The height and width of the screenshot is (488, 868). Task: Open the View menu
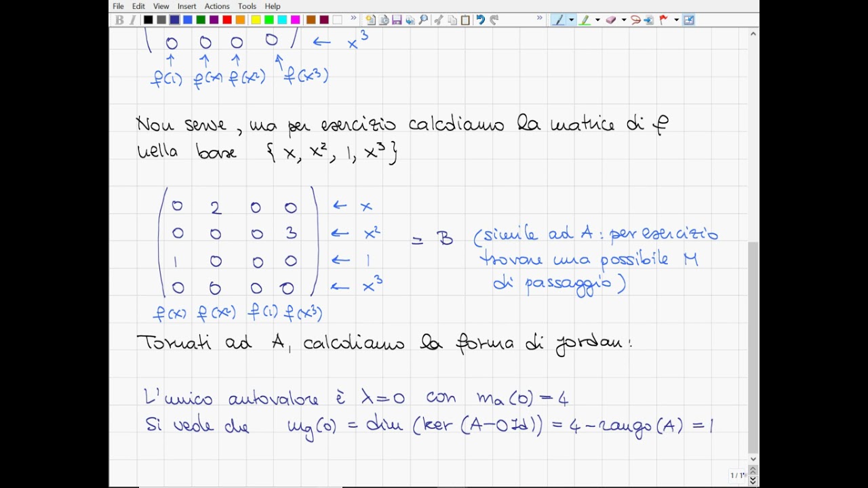click(161, 6)
